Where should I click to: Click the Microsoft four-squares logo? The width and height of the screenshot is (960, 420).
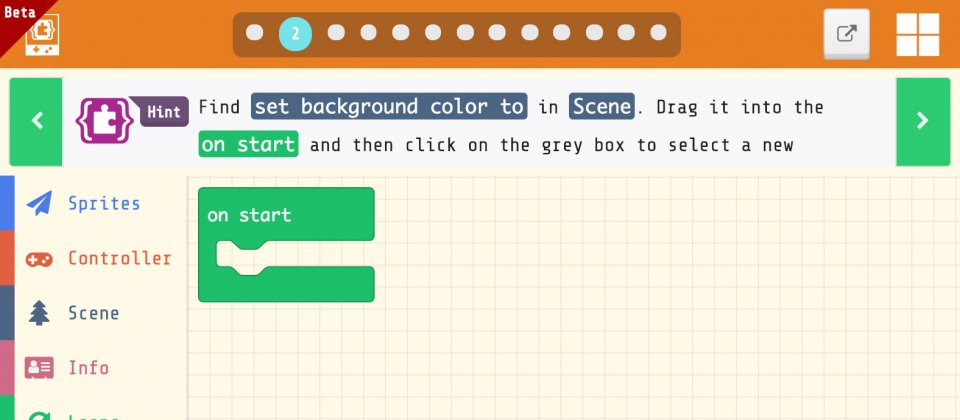point(918,34)
